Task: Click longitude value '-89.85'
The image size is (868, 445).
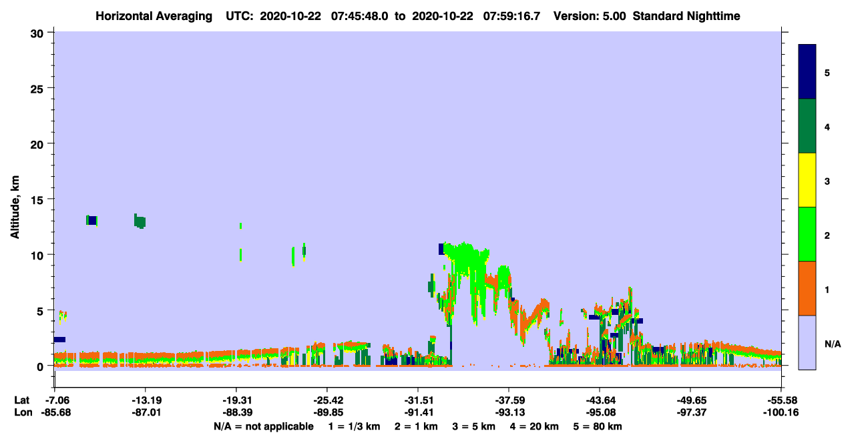Action: pos(327,412)
